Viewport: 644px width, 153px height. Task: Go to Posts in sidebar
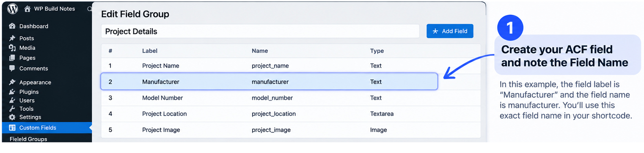[27, 38]
